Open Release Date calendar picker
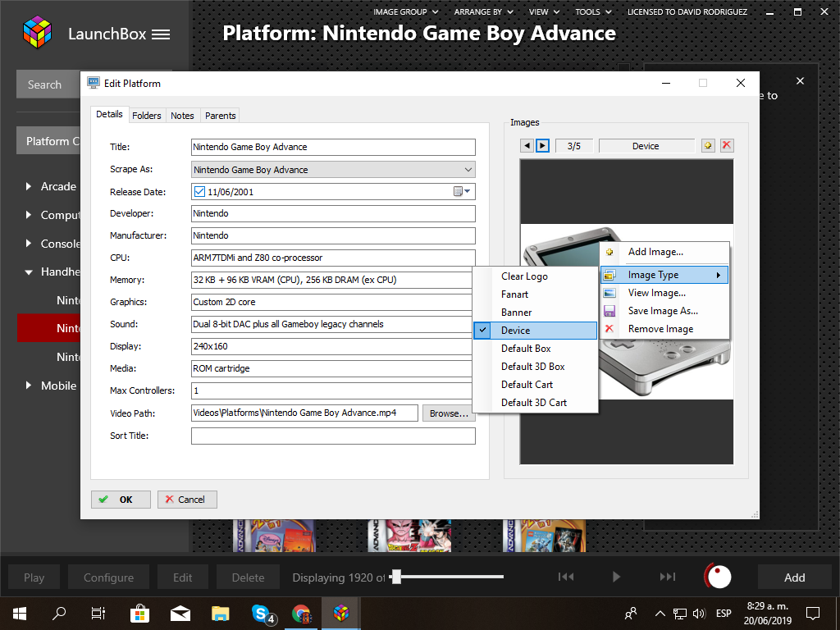840x630 pixels. (462, 191)
